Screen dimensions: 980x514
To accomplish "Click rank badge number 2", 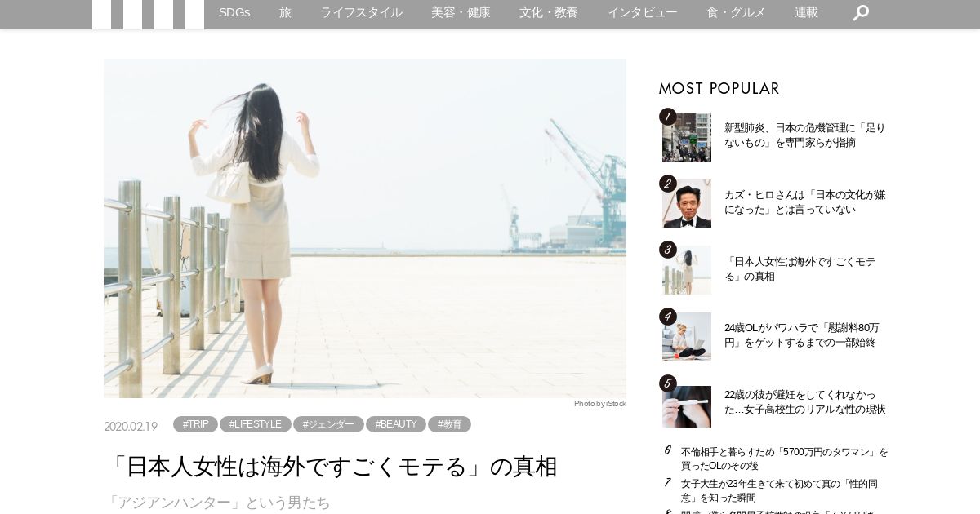I will coord(668,184).
